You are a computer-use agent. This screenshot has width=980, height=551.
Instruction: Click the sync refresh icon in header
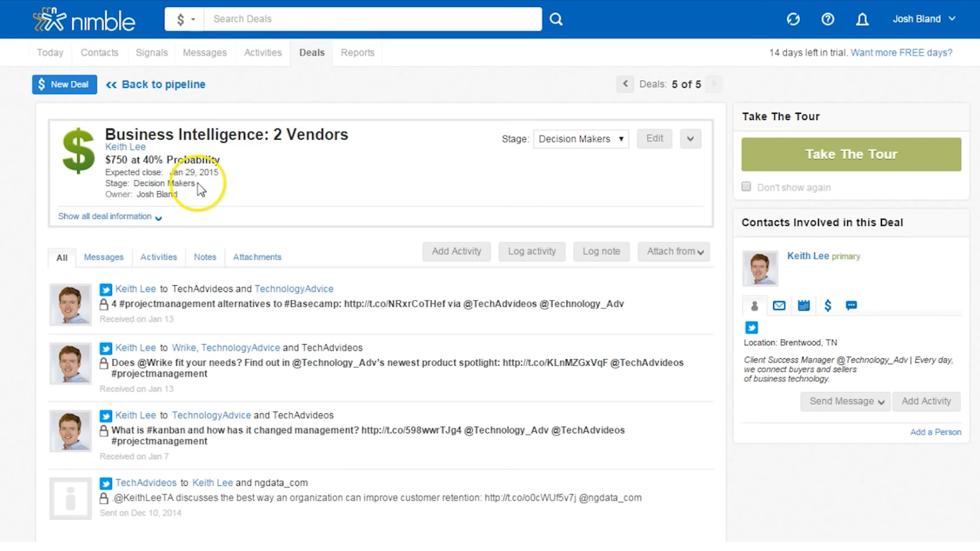pos(793,19)
